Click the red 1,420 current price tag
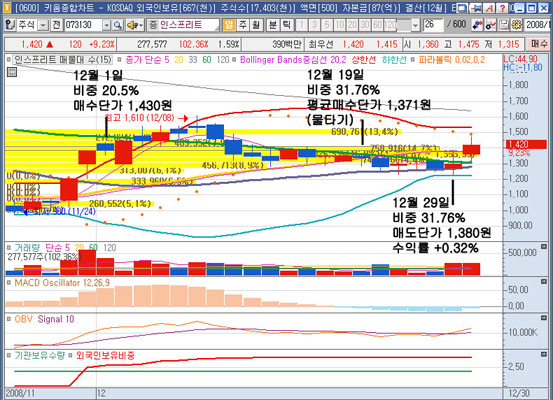The image size is (553, 400). [526, 144]
